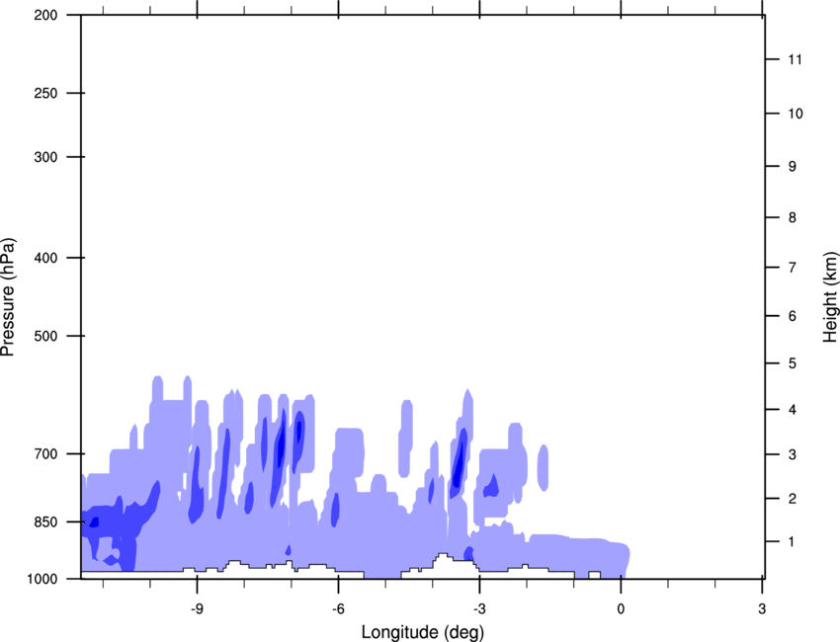
Task: Click the 300 pressure tick label
Action: [45, 157]
